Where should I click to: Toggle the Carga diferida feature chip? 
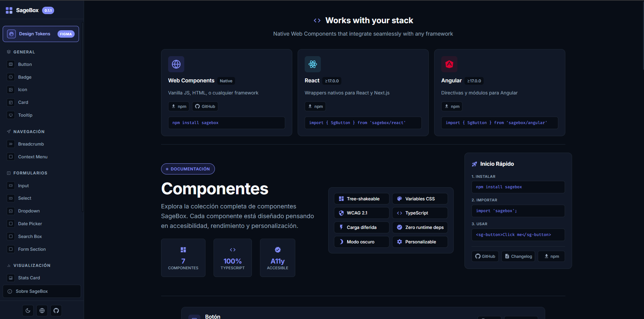pos(361,227)
